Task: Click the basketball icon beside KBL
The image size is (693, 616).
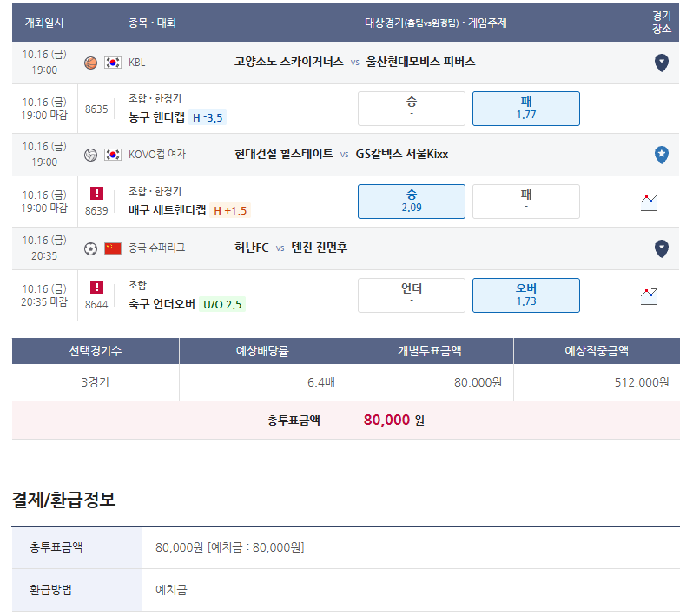Action: click(x=90, y=63)
